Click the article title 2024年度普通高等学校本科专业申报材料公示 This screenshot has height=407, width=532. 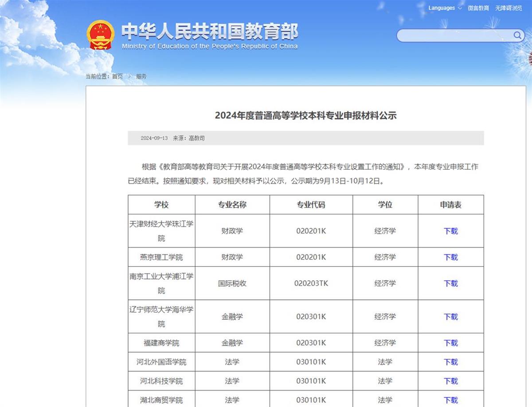[x=305, y=116]
